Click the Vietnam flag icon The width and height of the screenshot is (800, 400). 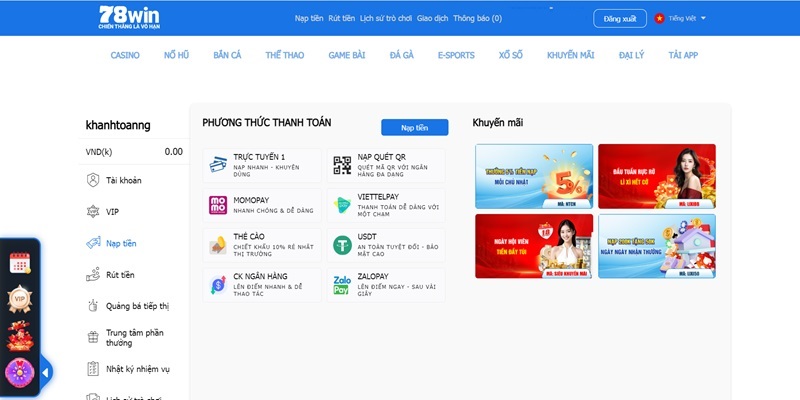pos(659,18)
